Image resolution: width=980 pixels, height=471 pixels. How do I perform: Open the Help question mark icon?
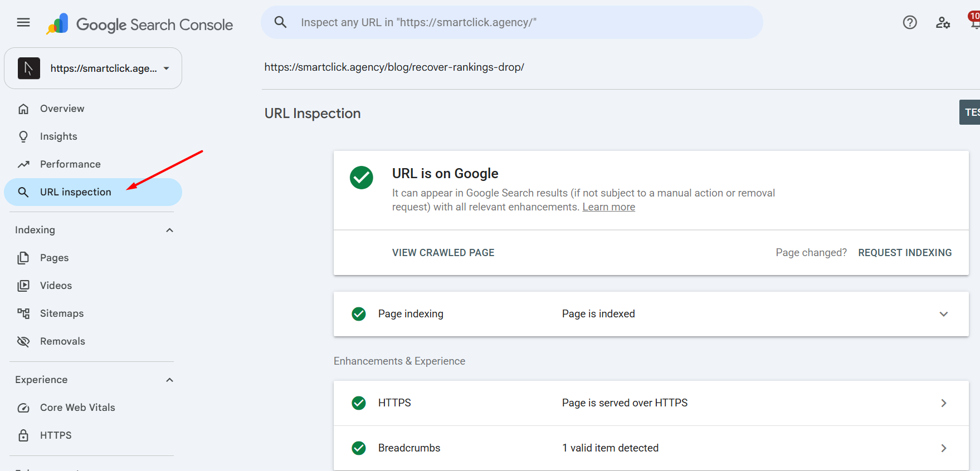click(910, 22)
